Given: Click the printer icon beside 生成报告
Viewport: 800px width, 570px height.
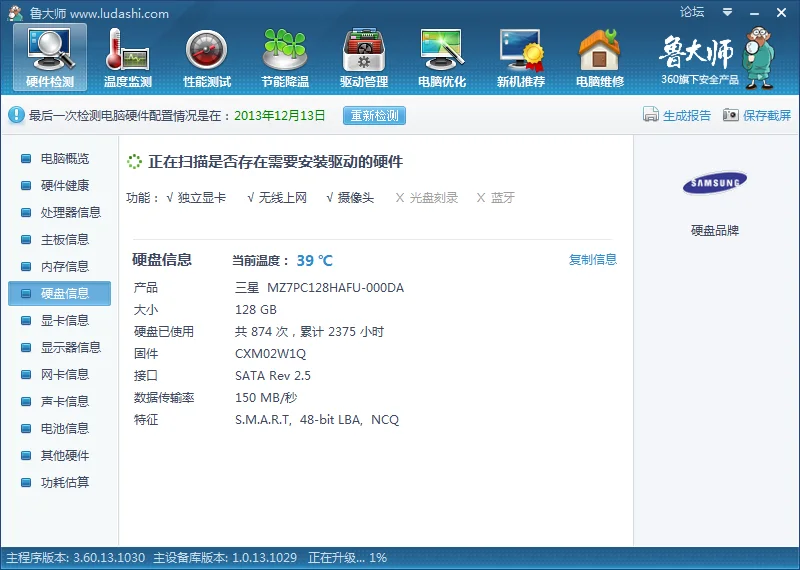Looking at the screenshot, I should point(651,115).
